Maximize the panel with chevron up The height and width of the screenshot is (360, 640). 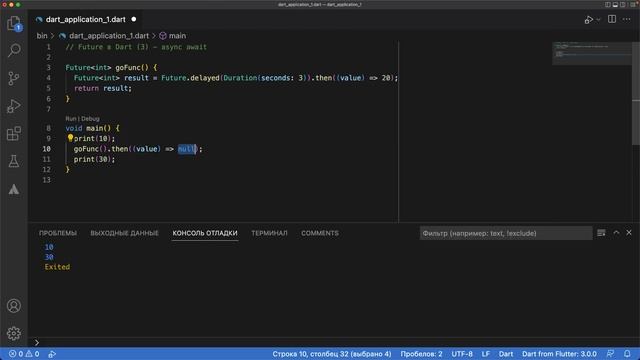(616, 233)
